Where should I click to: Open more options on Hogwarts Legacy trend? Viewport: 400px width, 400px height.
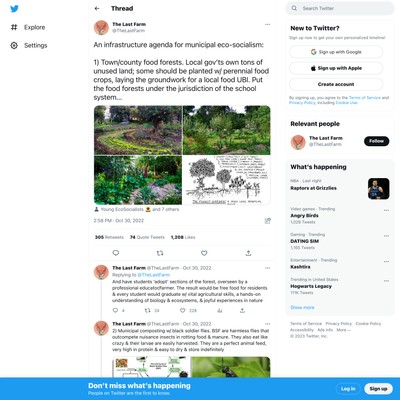point(386,281)
